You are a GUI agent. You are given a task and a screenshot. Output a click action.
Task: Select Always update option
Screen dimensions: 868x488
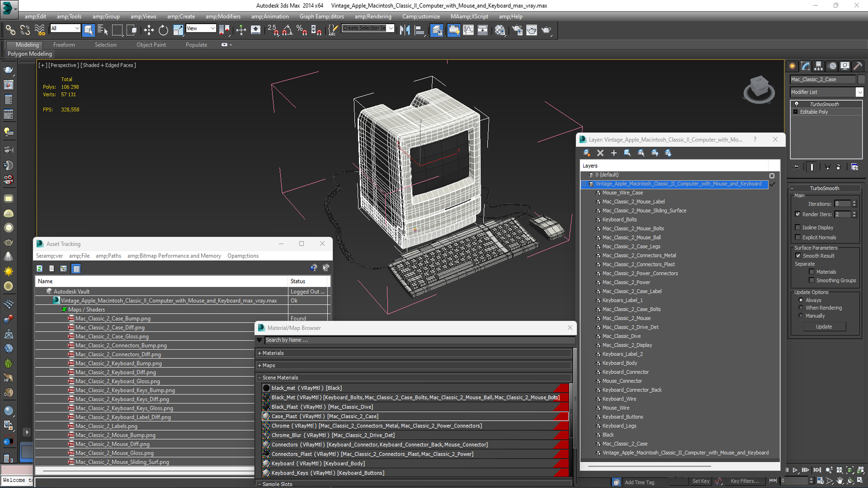tap(801, 300)
